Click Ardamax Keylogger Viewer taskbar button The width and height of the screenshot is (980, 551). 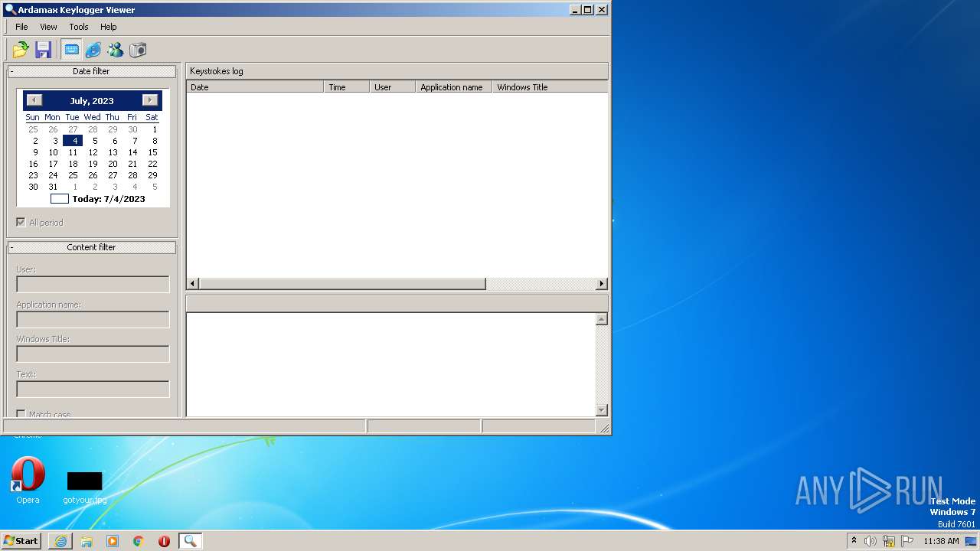[190, 541]
